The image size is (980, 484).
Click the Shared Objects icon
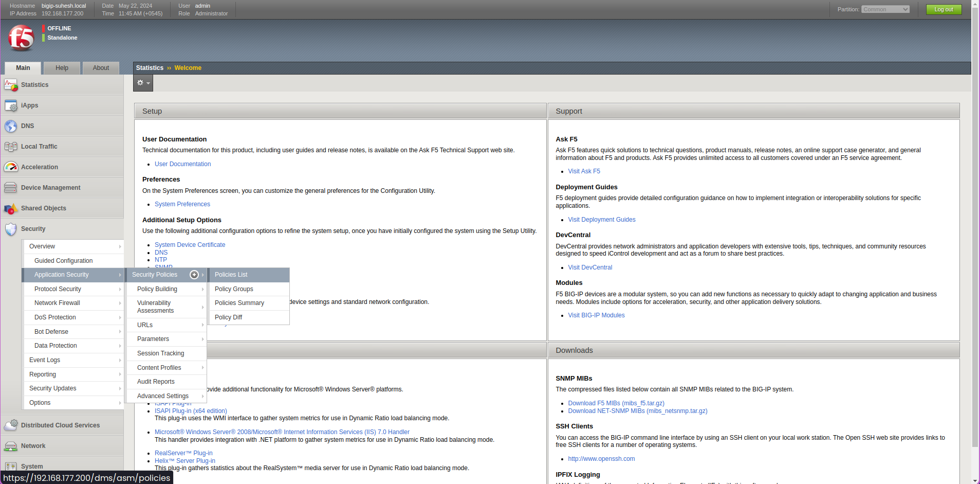(x=11, y=208)
